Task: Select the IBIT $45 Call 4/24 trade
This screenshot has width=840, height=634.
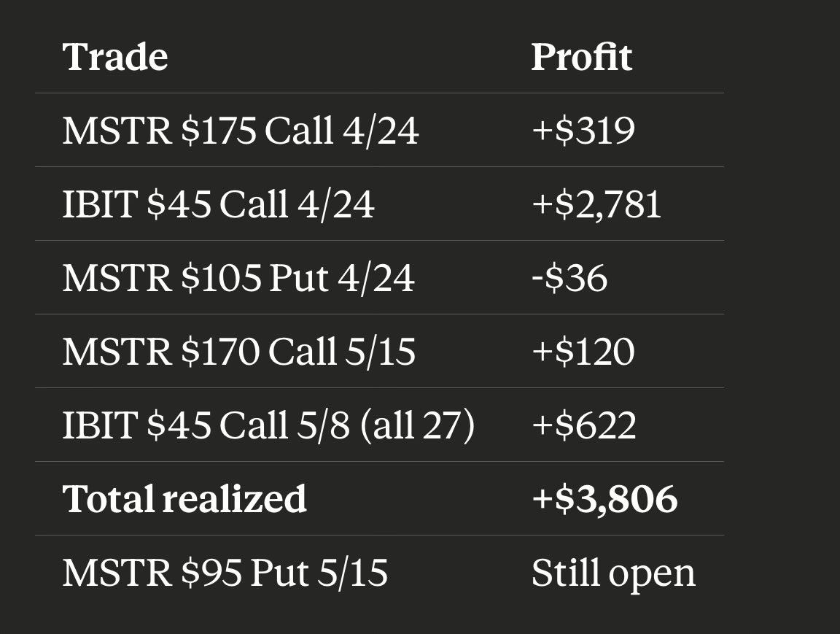Action: (x=218, y=205)
